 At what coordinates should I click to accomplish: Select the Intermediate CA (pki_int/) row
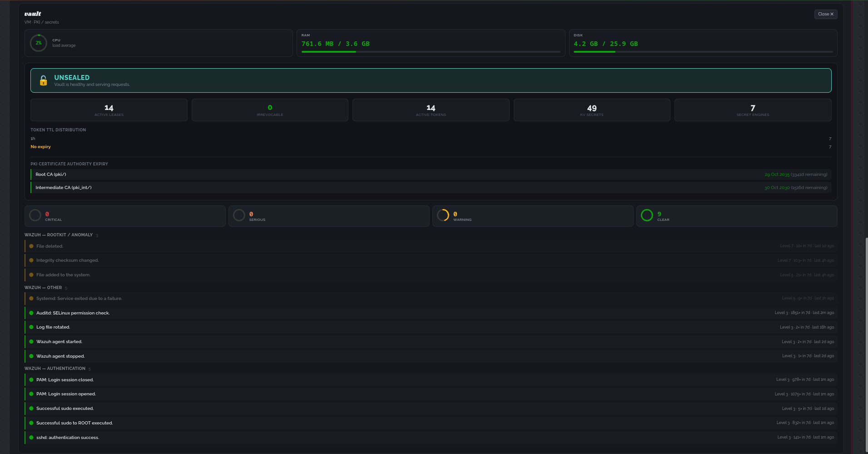click(x=431, y=188)
